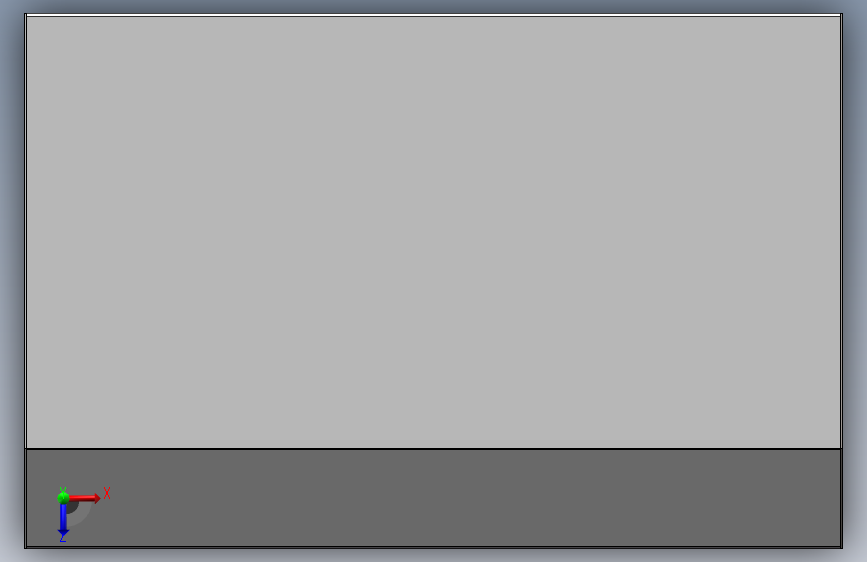Select the vertex at dividing edge's right end
Image resolution: width=867 pixels, height=562 pixels.
[x=841, y=449]
